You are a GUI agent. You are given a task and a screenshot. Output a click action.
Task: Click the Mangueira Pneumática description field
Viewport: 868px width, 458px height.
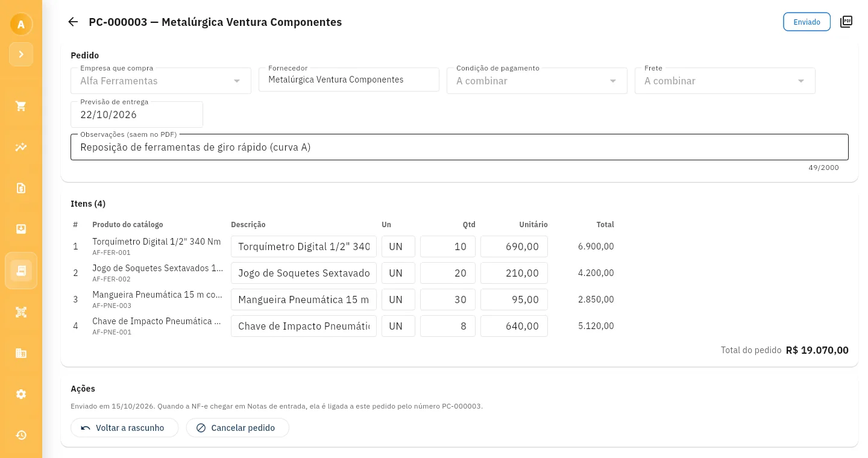[x=304, y=300]
